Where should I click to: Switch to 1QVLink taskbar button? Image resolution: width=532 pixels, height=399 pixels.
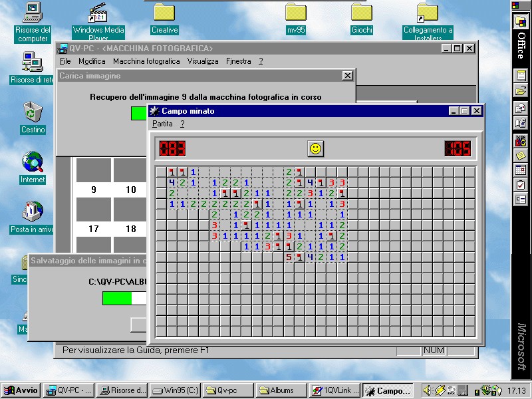[x=334, y=390]
